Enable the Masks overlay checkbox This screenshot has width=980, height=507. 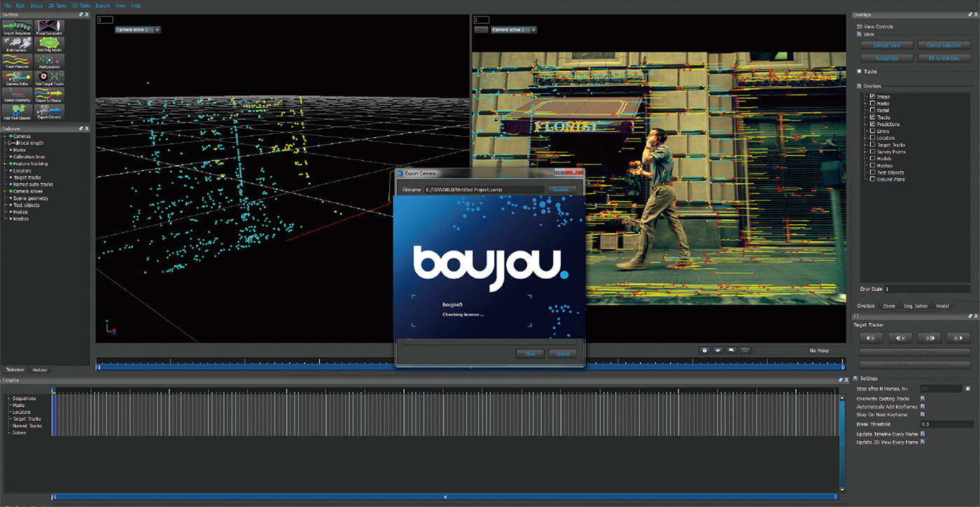click(x=871, y=104)
